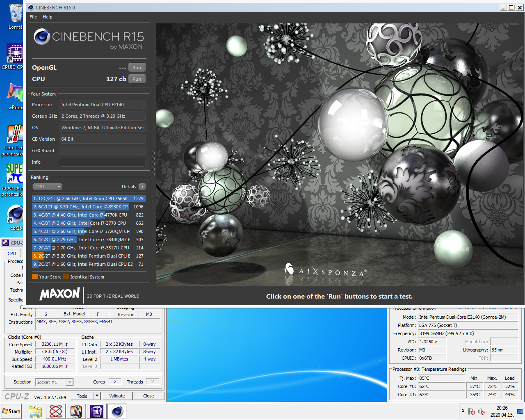
Task: Click the Instructions field in CPU-Z
Action: [x=98, y=324]
